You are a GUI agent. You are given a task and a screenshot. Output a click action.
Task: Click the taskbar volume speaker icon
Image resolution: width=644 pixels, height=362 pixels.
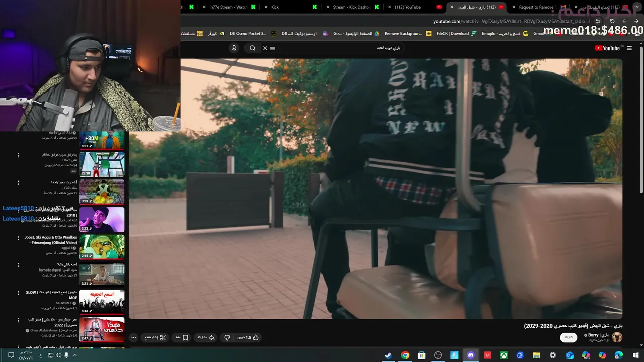58,355
